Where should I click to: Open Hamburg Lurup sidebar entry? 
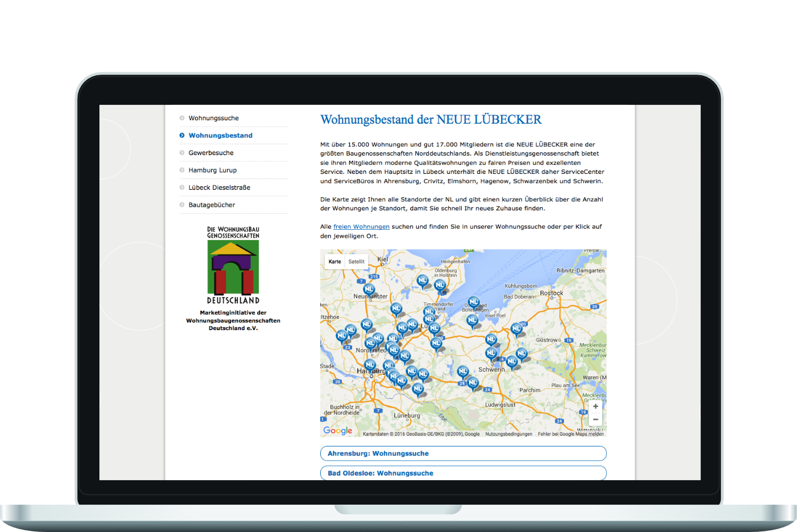pyautogui.click(x=212, y=170)
